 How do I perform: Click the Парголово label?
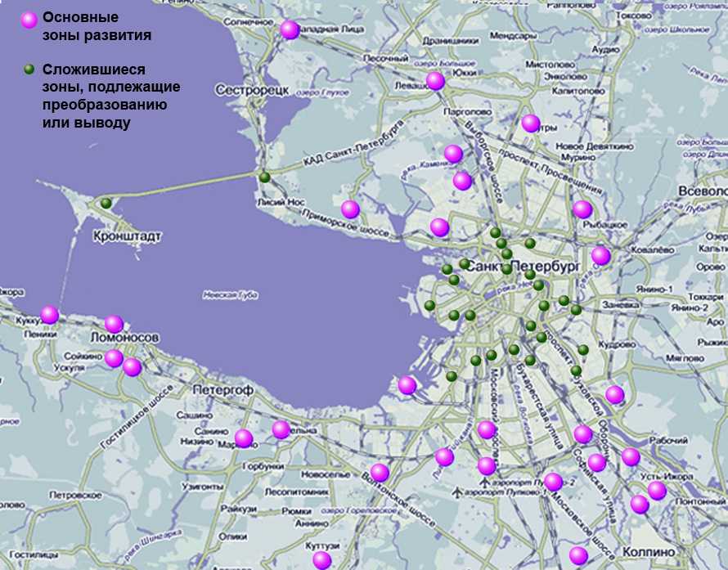click(468, 112)
